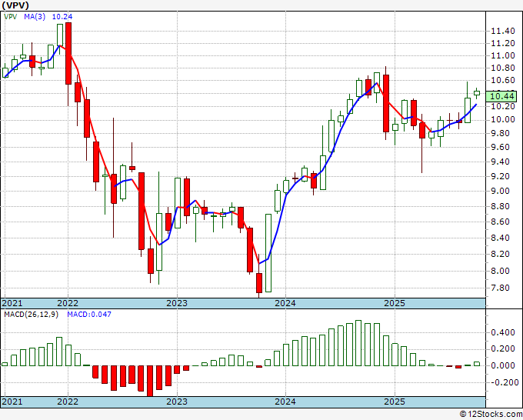Click the 11.00 price axis label

(503, 55)
